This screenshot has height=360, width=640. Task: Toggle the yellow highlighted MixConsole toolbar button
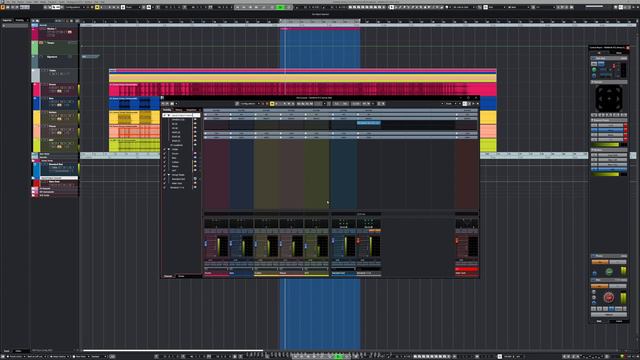[272, 104]
